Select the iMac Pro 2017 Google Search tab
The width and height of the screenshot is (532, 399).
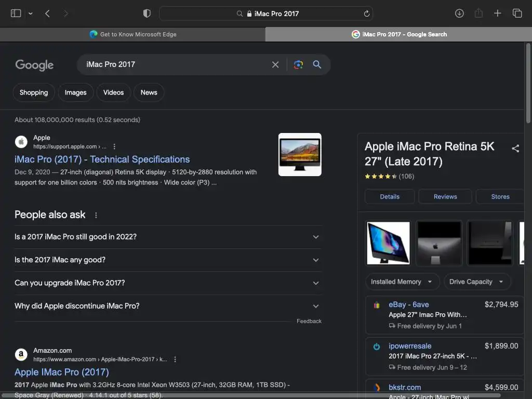pos(398,34)
